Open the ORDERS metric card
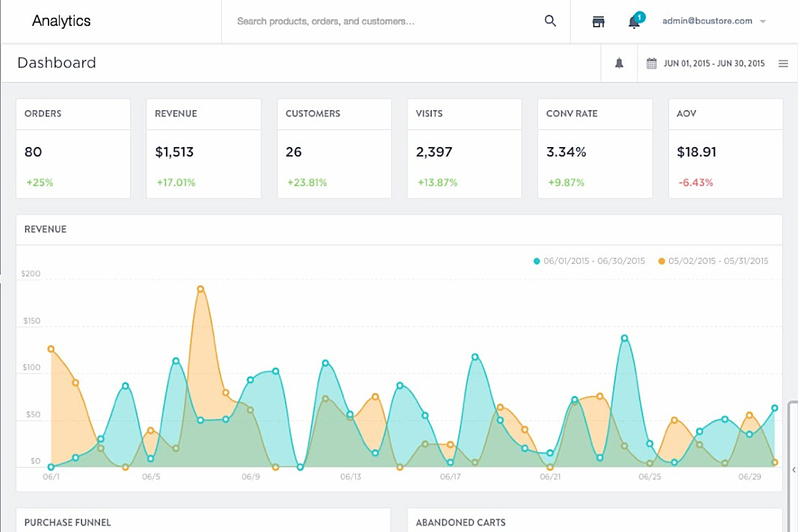The width and height of the screenshot is (798, 532). coord(73,148)
